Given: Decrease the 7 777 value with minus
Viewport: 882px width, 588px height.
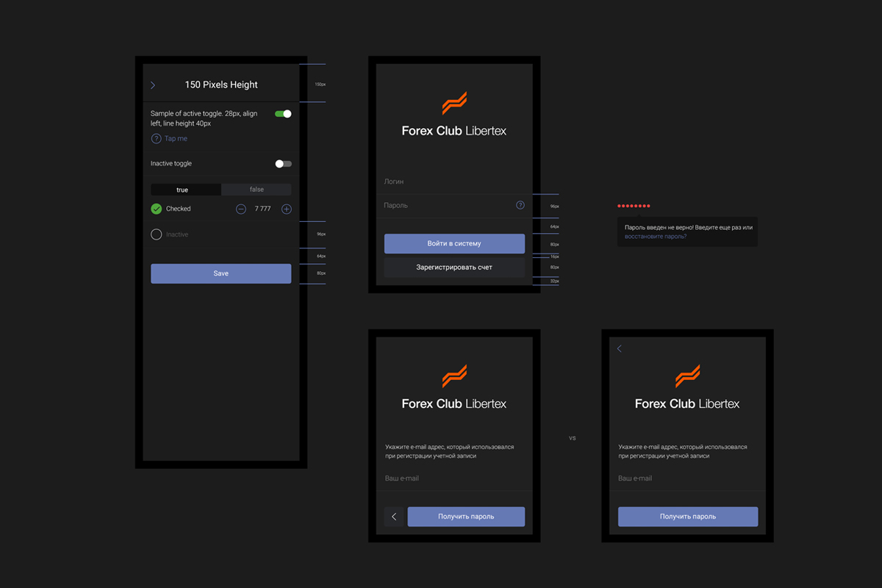Looking at the screenshot, I should pos(240,209).
